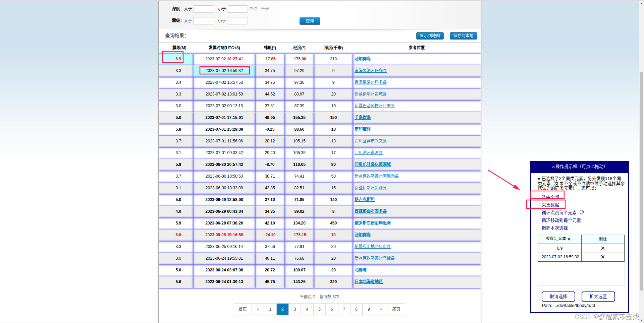Click the smiley icon beside 循环点击每个元素
Viewport: 644px width, 323px height.
click(x=582, y=212)
